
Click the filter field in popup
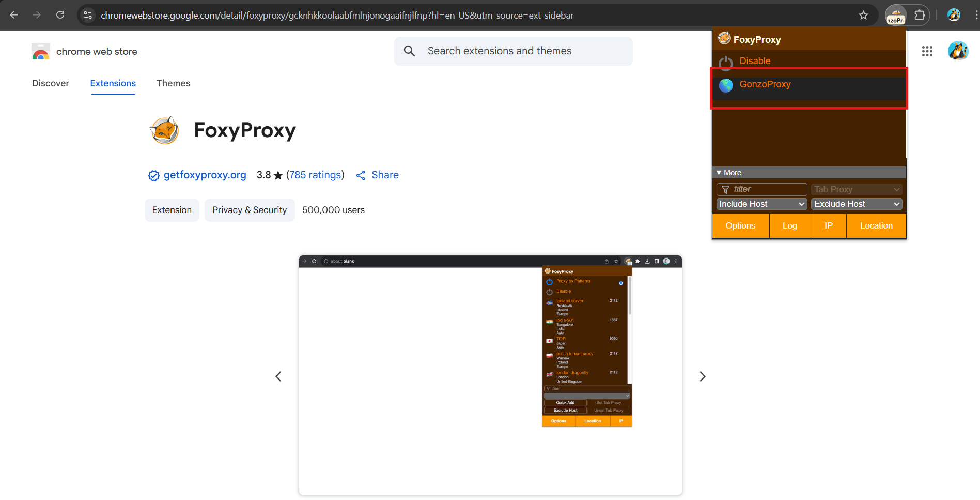(761, 190)
